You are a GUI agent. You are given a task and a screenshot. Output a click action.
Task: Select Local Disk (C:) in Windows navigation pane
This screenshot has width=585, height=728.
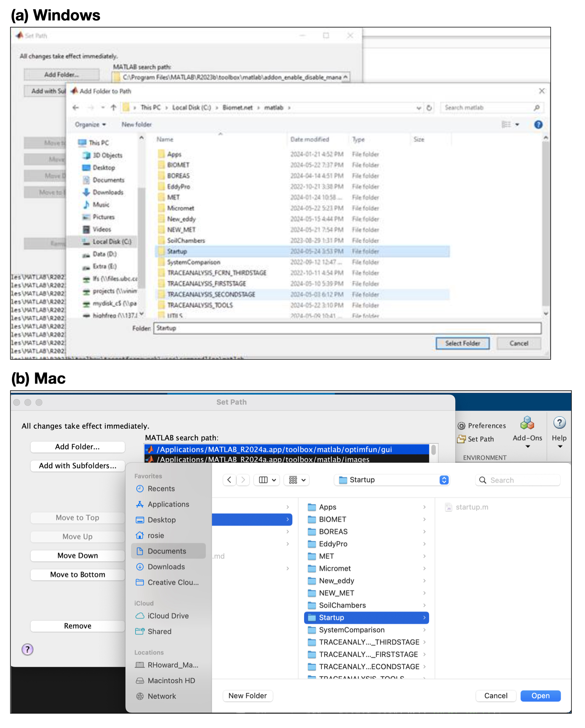(x=107, y=242)
